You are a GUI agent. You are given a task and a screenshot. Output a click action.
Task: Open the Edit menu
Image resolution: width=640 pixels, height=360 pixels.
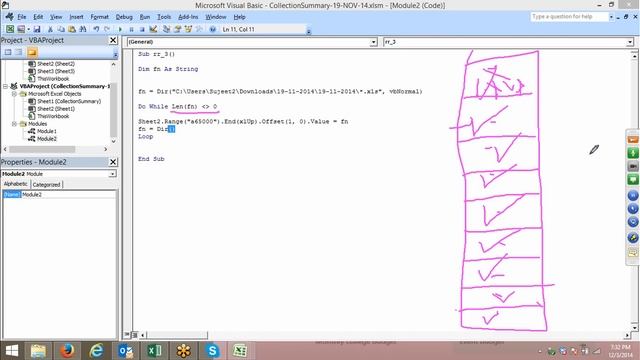tap(38, 17)
